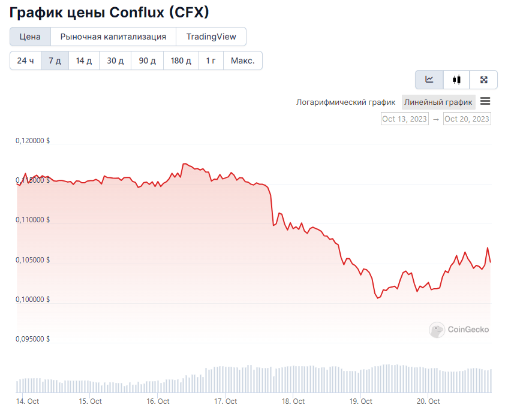Select the line chart view icon
This screenshot has height=420, width=505.
(429, 80)
